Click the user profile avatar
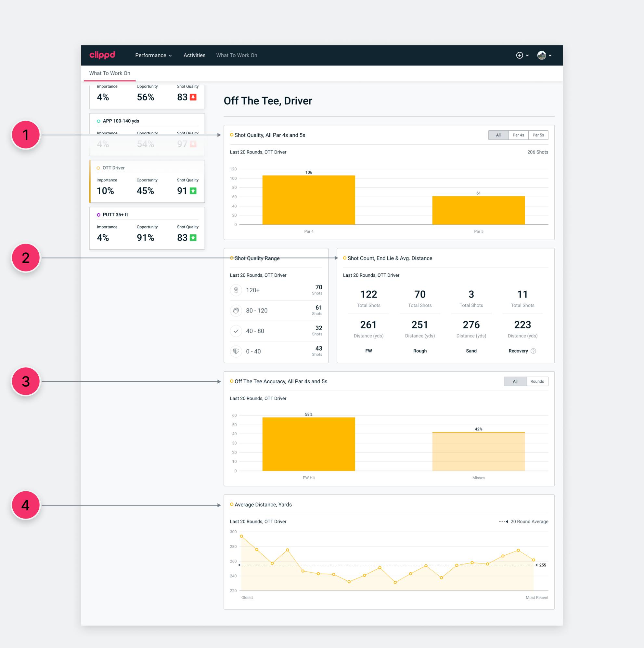The height and width of the screenshot is (648, 644). click(x=541, y=55)
